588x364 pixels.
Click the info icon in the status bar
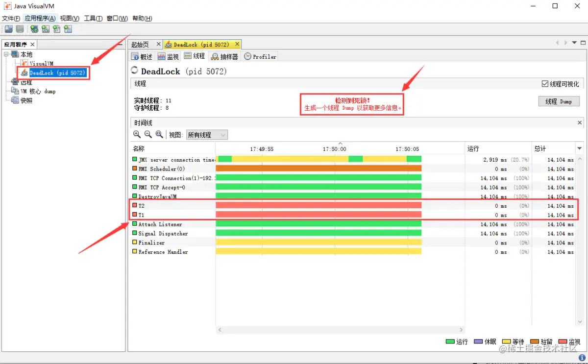(582, 358)
